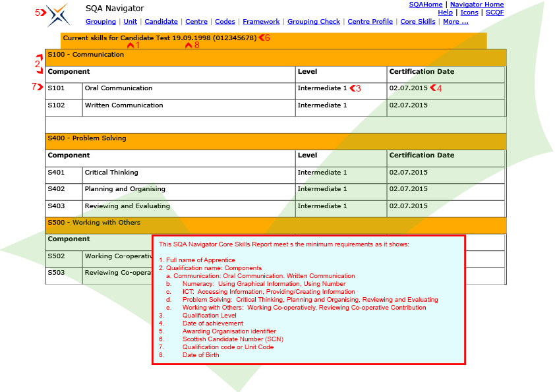Open the Help link
Viewport: 555px width, 392px height.
446,13
